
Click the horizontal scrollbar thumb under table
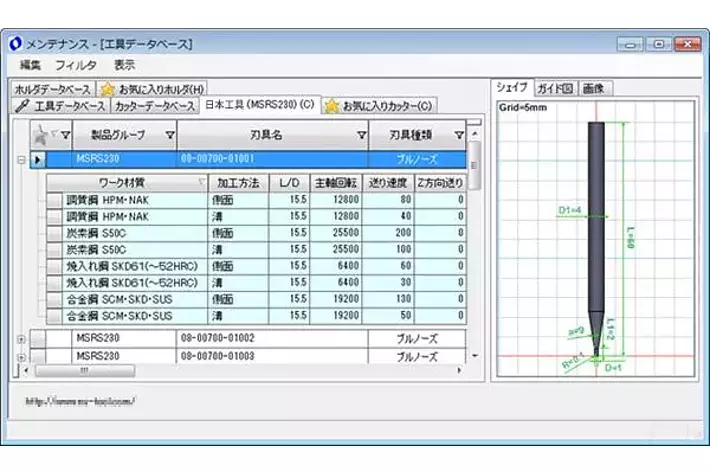coord(84,370)
